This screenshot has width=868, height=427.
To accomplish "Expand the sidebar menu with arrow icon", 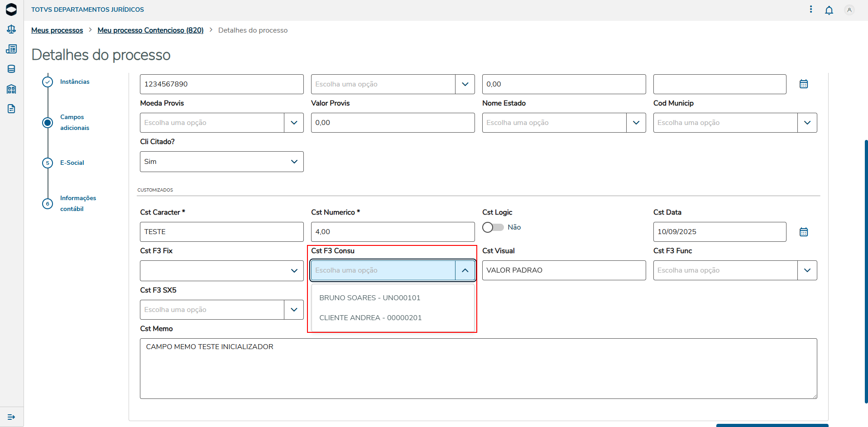I will coord(11,417).
